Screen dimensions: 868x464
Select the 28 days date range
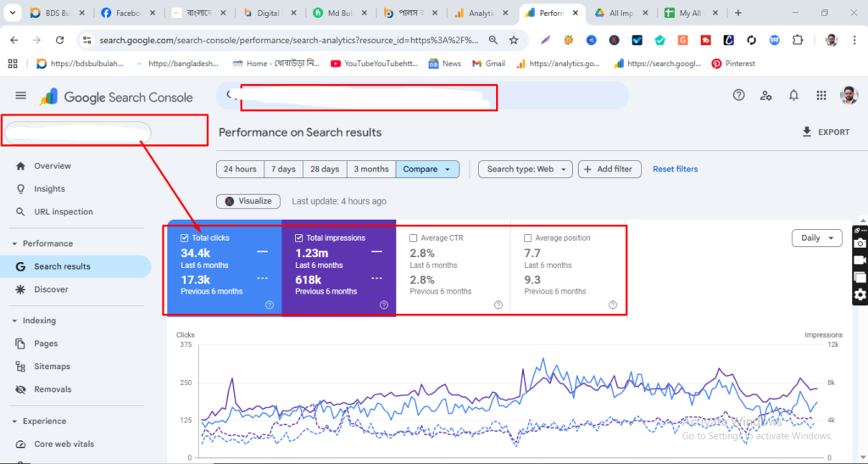point(325,170)
